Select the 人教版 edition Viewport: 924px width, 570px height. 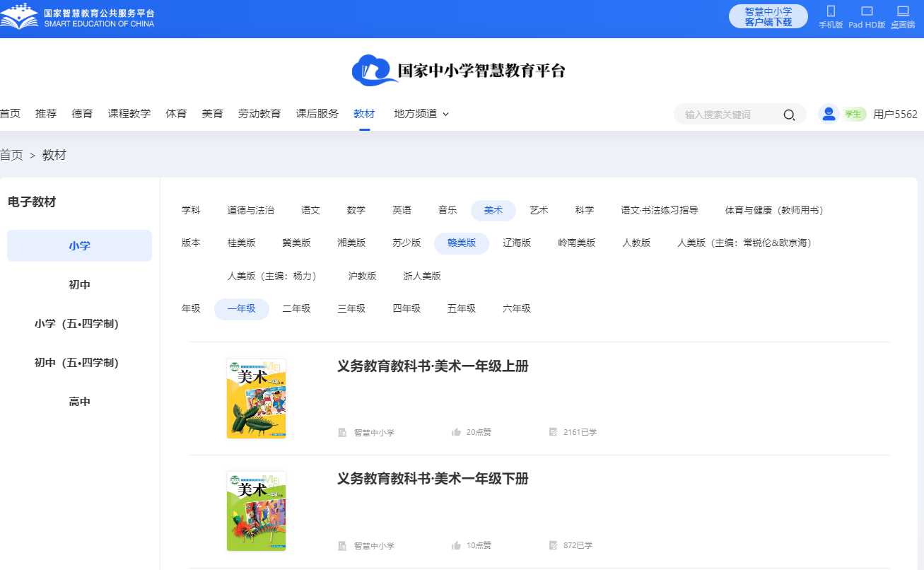[637, 243]
